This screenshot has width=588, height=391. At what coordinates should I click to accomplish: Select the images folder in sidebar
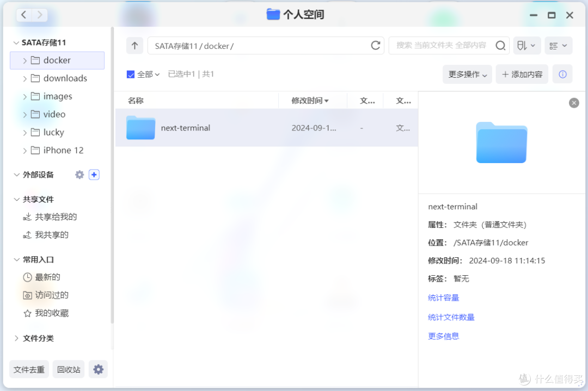(x=57, y=96)
